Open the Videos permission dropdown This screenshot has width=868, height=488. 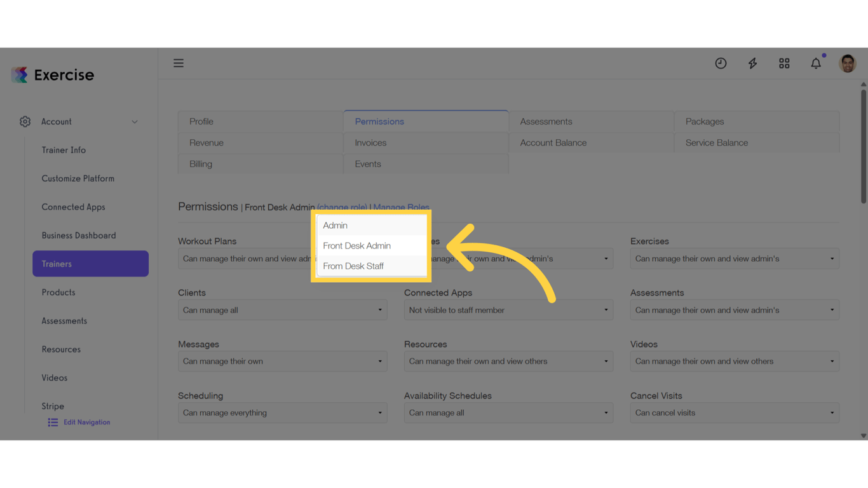tap(735, 362)
